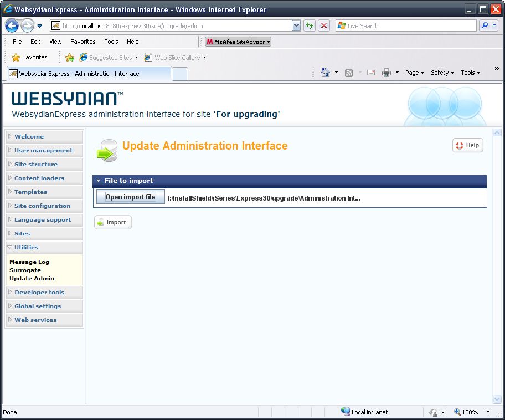Start Live Search with the magnifier icon
This screenshot has width=505, height=420.
coord(485,26)
